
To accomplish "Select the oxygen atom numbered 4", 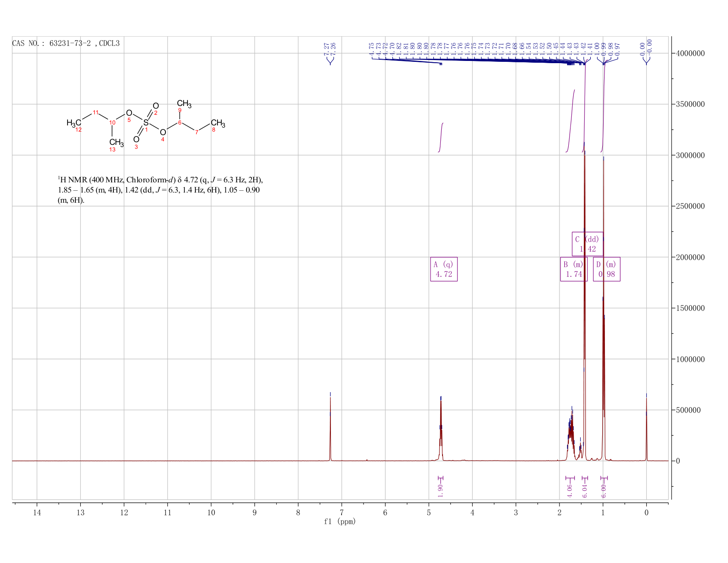I will pyautogui.click(x=163, y=132).
